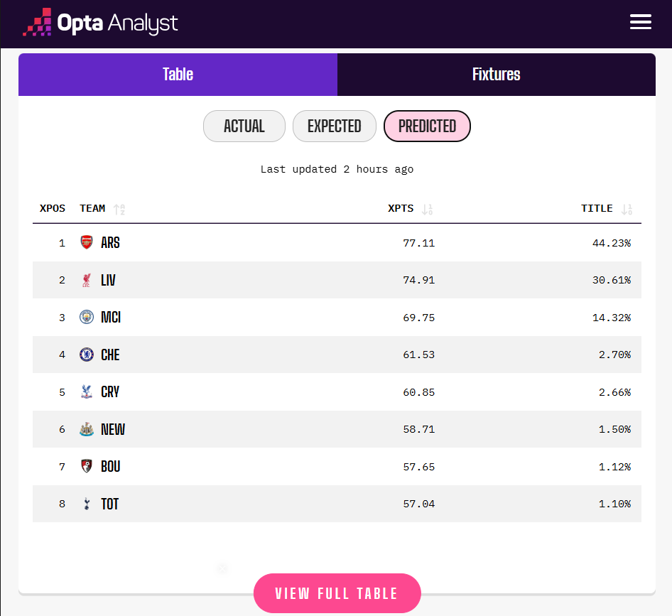The image size is (672, 616).
Task: Click the Newcastle club crest
Action: click(x=87, y=429)
